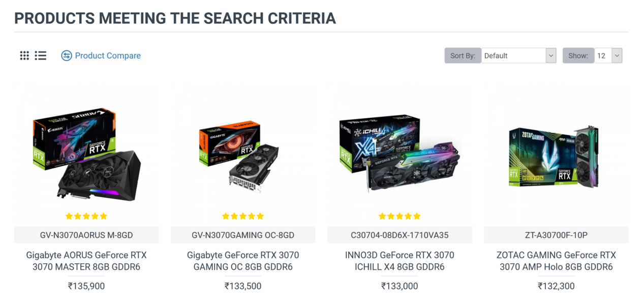Click model code ZT-A30700F-10P
The height and width of the screenshot is (305, 644).
click(556, 235)
